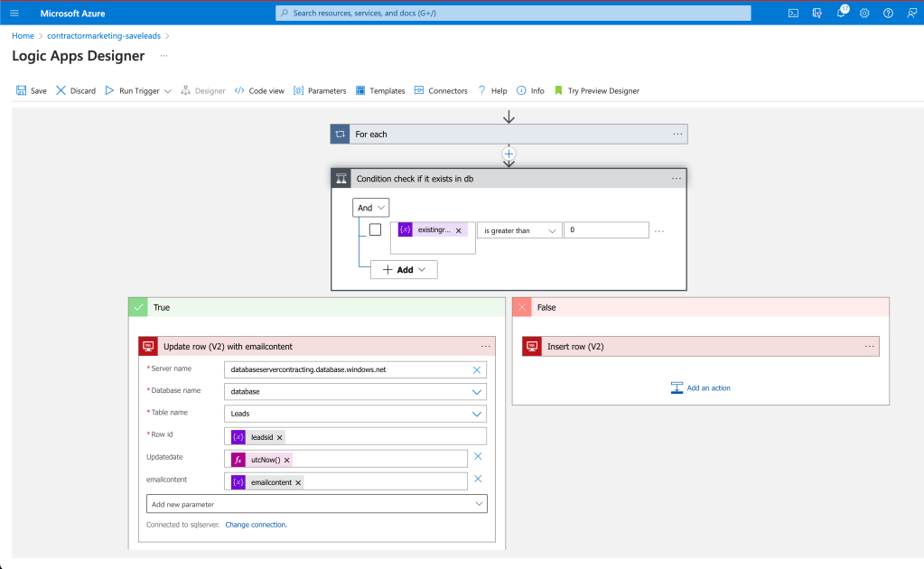Open Parameters from the toolbar
Viewport: 924px width, 569px height.
click(x=320, y=90)
